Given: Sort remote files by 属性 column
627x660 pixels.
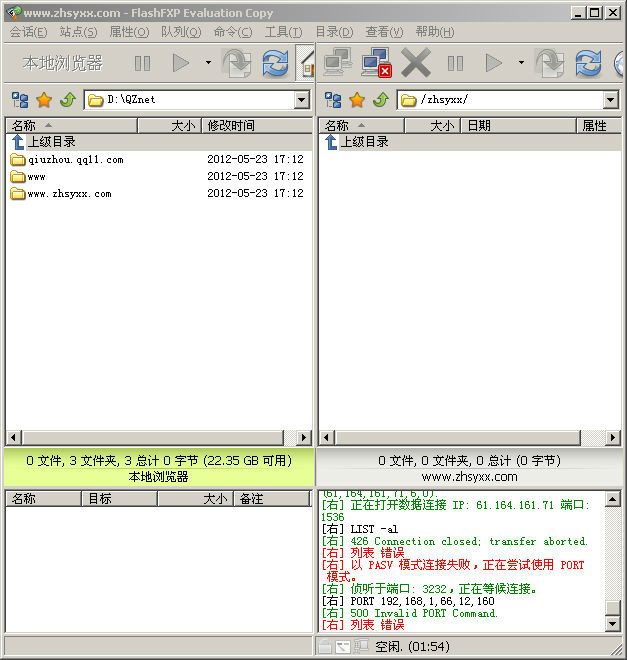Looking at the screenshot, I should point(598,125).
